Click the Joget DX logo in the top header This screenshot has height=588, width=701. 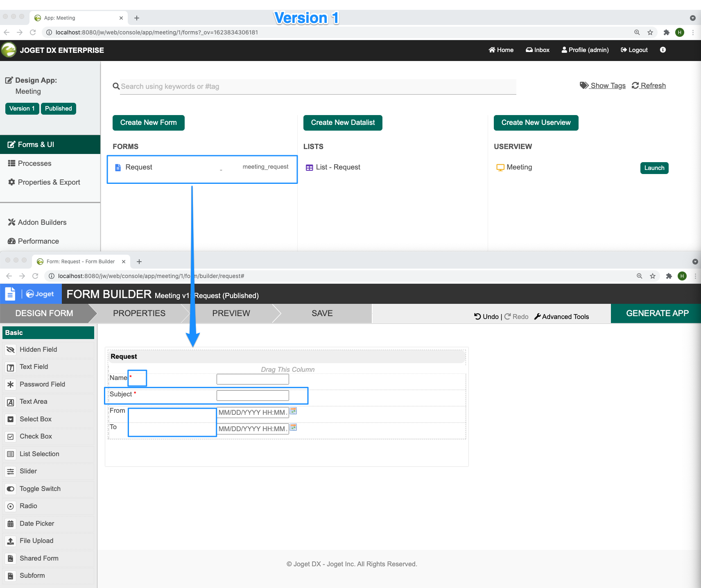(9, 50)
